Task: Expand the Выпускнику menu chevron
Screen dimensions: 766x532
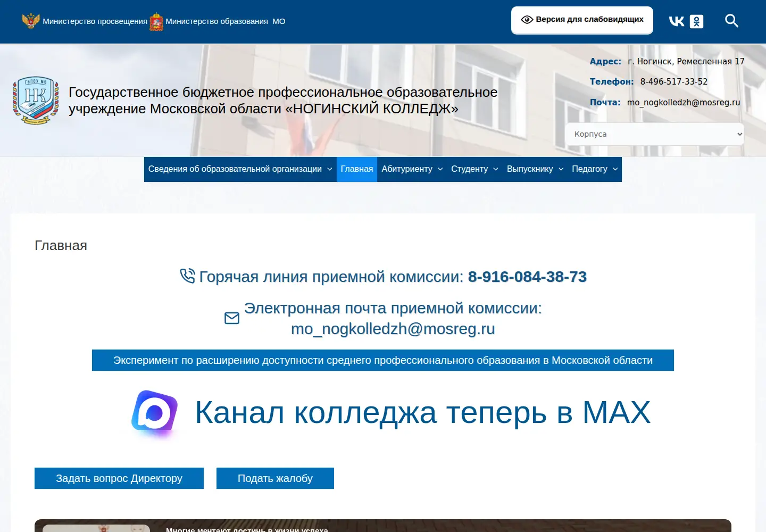Action: click(561, 169)
